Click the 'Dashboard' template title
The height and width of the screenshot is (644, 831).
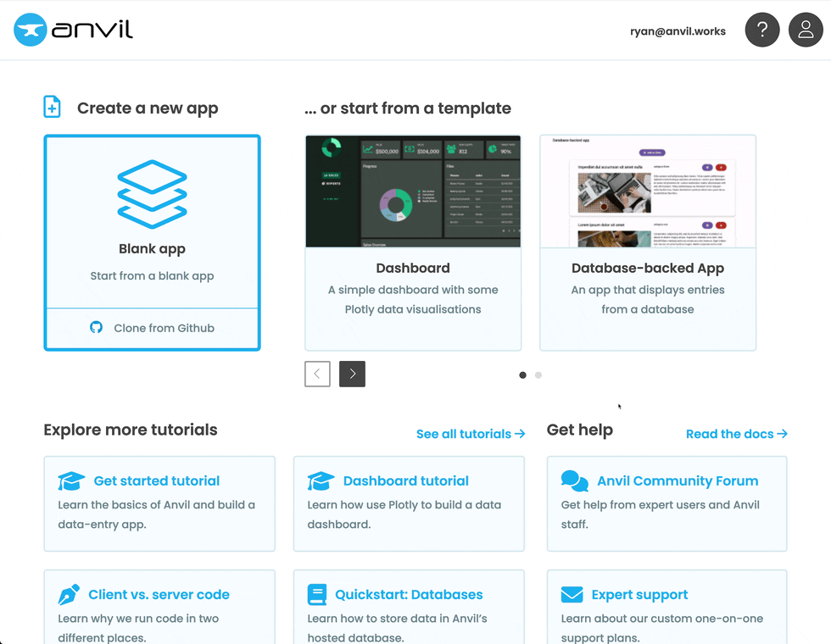pyautogui.click(x=413, y=268)
